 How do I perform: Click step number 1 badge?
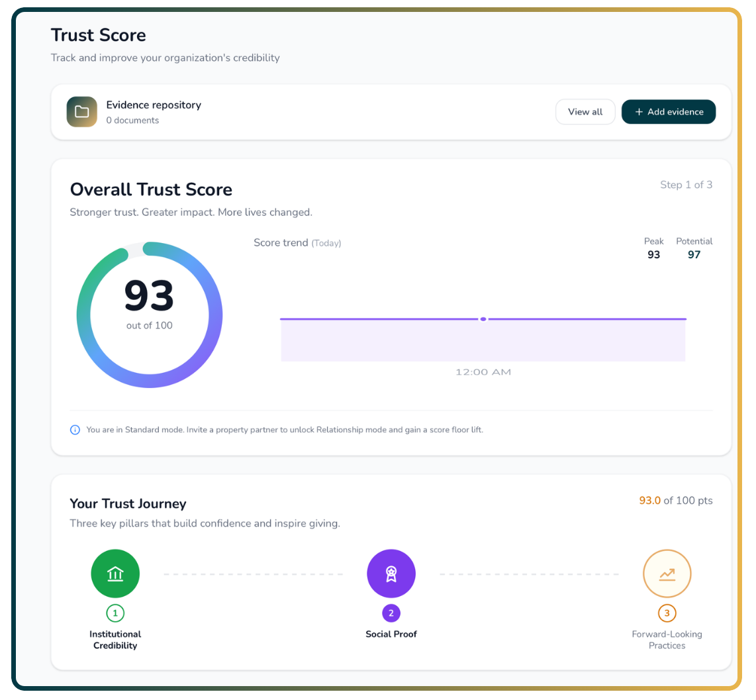click(x=115, y=613)
